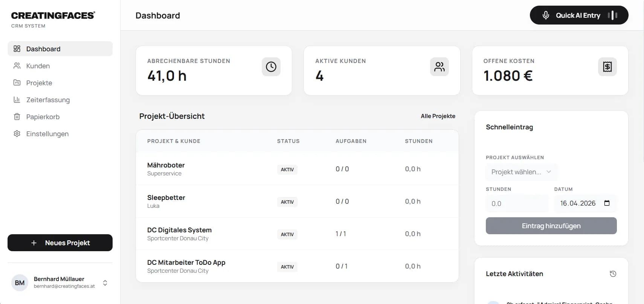Click AKTIV badge in DC Mitarbeiter ToDo App row
The height and width of the screenshot is (304, 644).
click(287, 267)
